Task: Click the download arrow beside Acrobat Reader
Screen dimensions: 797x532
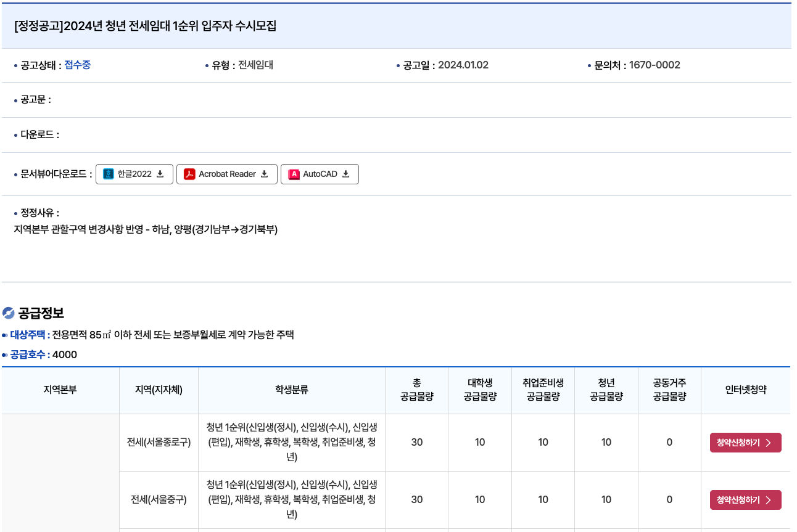Action: [x=265, y=174]
